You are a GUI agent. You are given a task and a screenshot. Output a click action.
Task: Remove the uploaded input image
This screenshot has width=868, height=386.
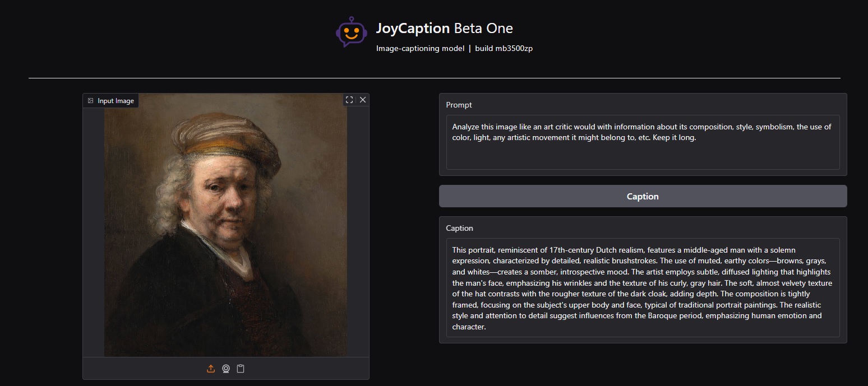coord(363,100)
